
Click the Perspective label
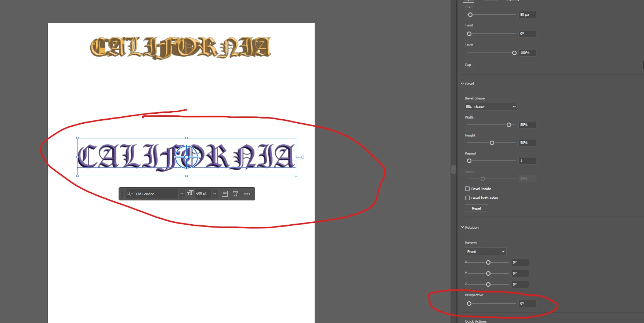(474, 295)
